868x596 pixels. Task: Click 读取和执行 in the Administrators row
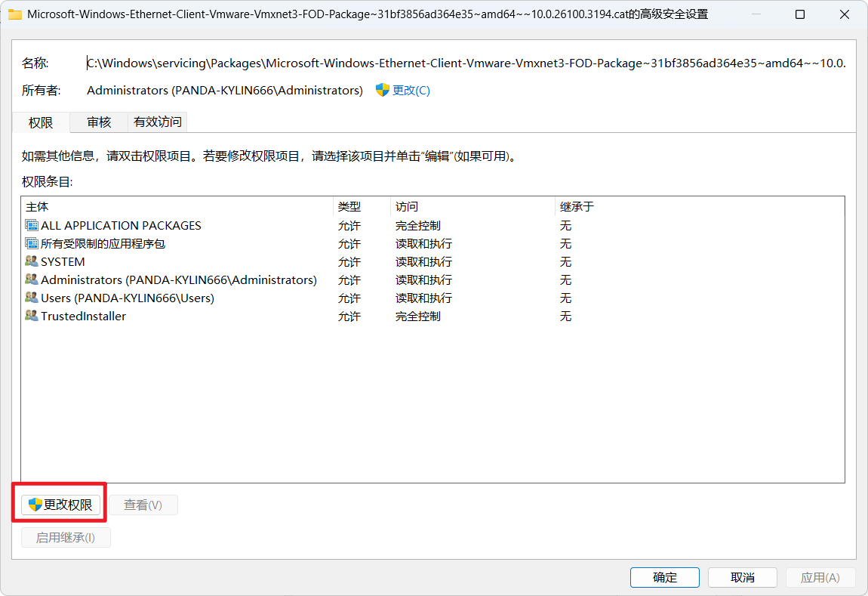423,279
